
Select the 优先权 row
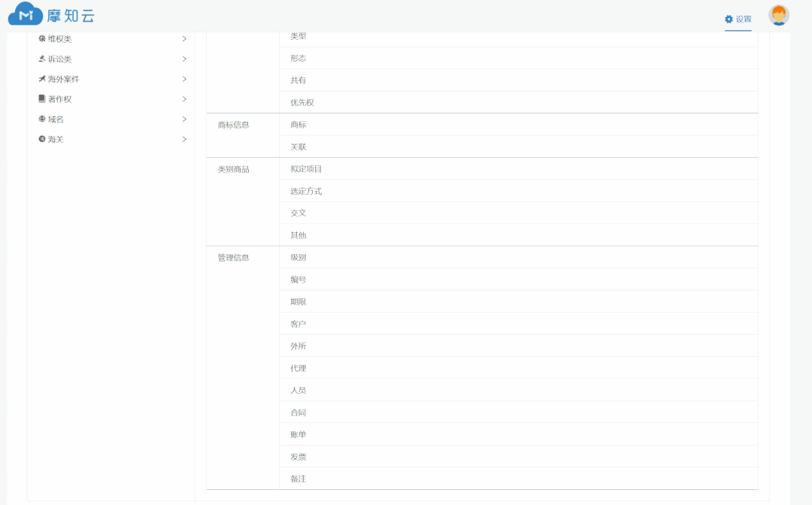coord(518,102)
